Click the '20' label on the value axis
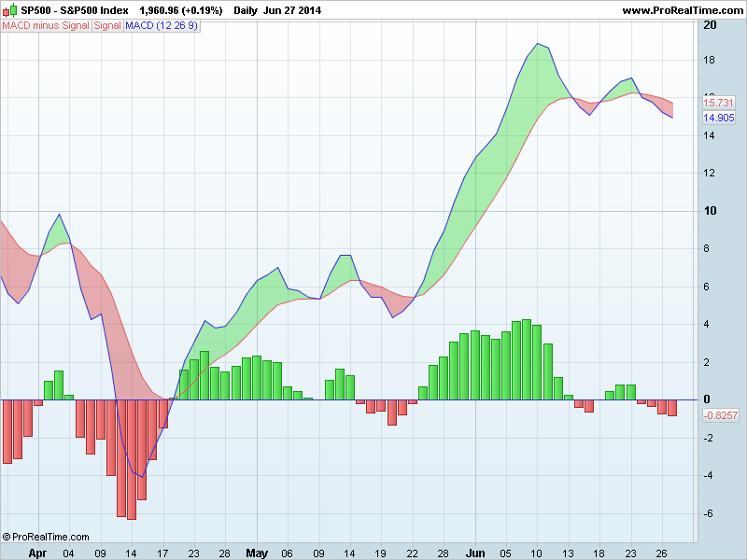The width and height of the screenshot is (747, 560). coord(710,25)
